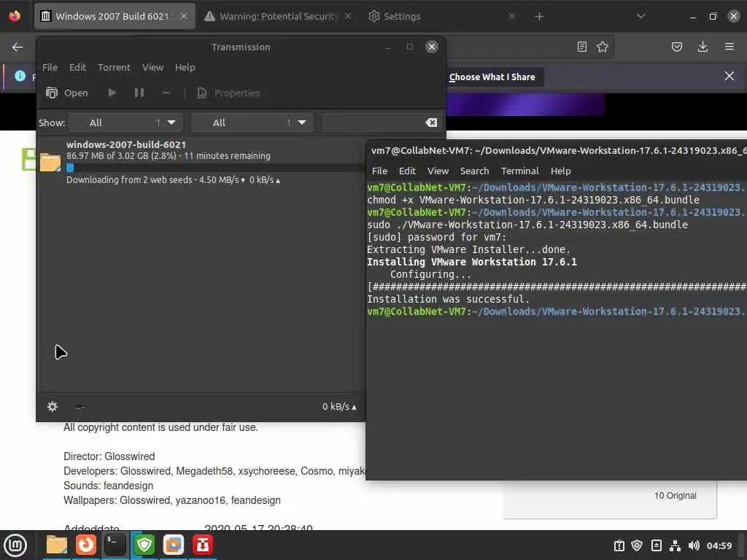The width and height of the screenshot is (747, 560).
Task: Open the Files manager from taskbar
Action: pyautogui.click(x=57, y=545)
